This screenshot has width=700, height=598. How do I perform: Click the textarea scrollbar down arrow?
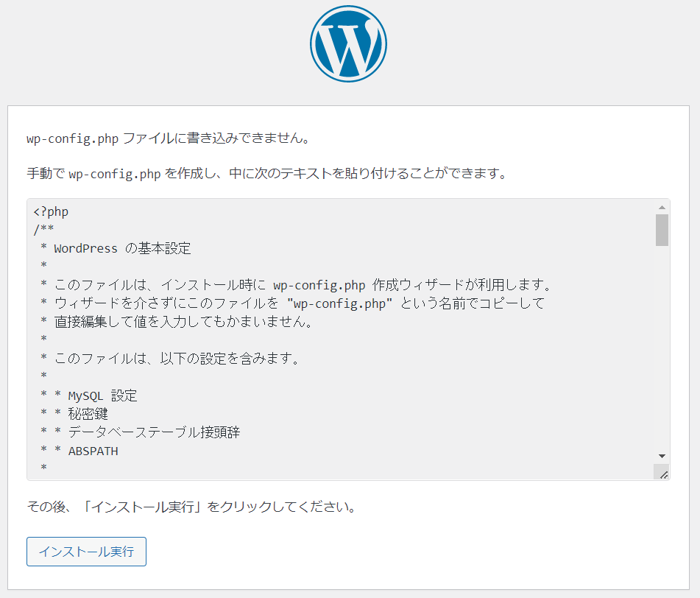point(662,456)
